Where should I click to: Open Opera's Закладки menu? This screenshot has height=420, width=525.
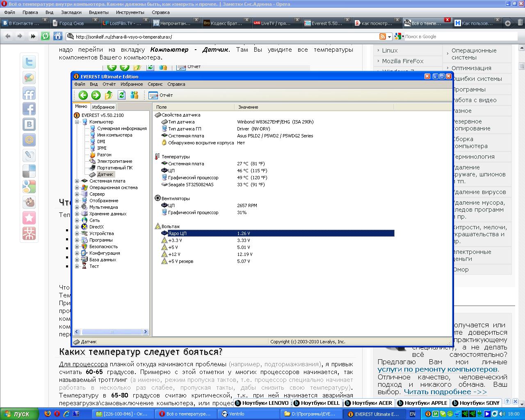tap(71, 12)
